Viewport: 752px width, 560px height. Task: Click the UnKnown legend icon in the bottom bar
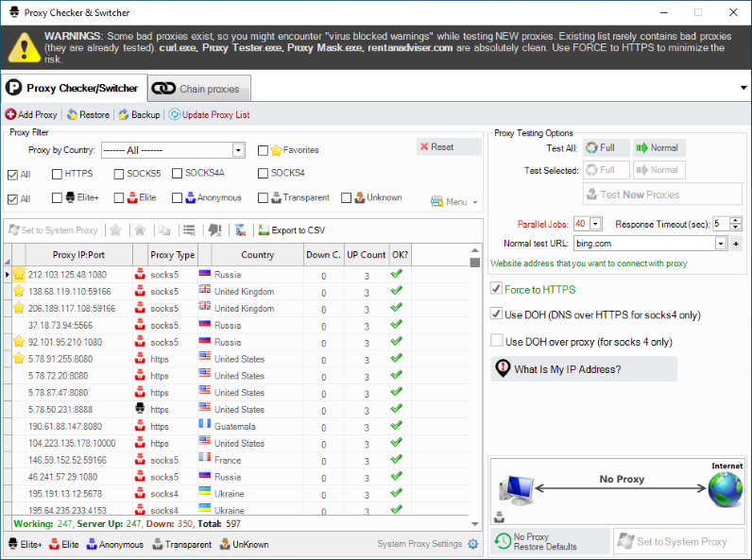click(x=225, y=544)
